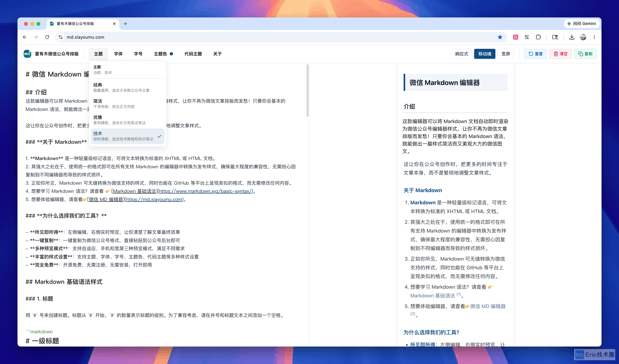Image resolution: width=619 pixels, height=364 pixels.
Task: Open the QR code extension icon
Action: coord(527,37)
